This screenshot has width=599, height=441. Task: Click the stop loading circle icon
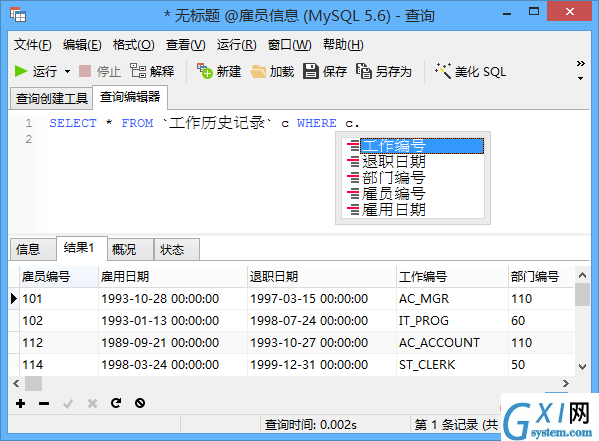click(140, 403)
